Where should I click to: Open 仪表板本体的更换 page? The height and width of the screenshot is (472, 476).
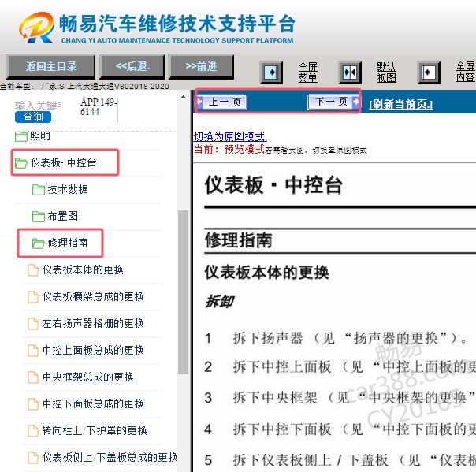[x=83, y=270]
